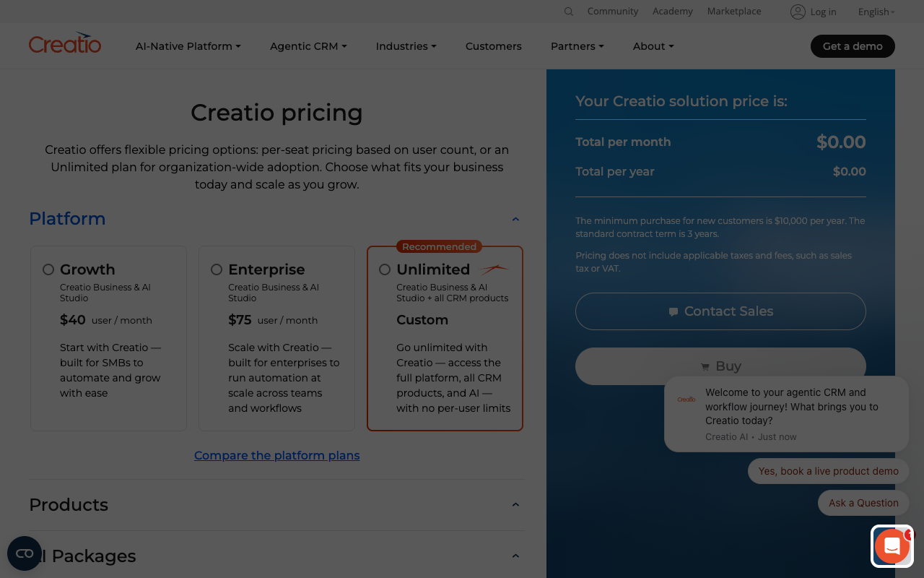The height and width of the screenshot is (578, 924).
Task: Open the search magnifier icon
Action: tap(569, 12)
